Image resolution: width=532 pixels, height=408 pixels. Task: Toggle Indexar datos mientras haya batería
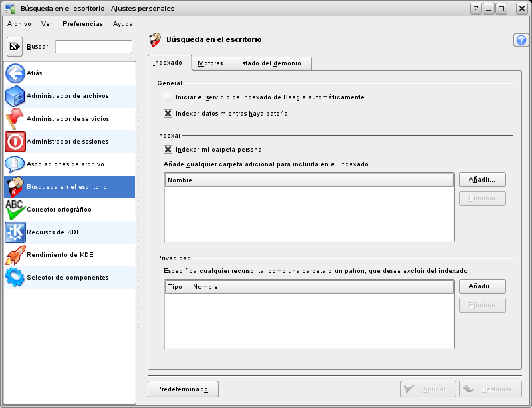tap(168, 114)
